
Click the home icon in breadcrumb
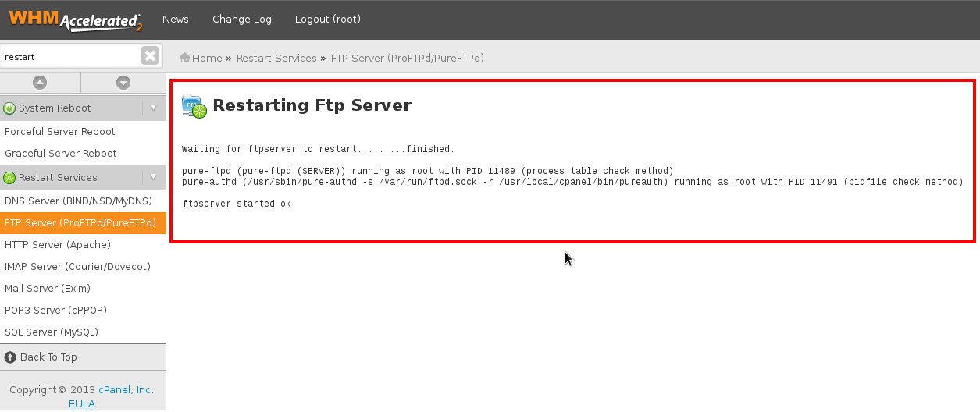[x=185, y=58]
